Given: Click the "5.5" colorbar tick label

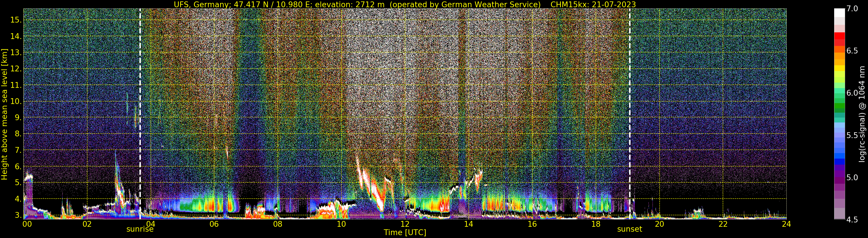Looking at the screenshot, I should click(x=852, y=135).
